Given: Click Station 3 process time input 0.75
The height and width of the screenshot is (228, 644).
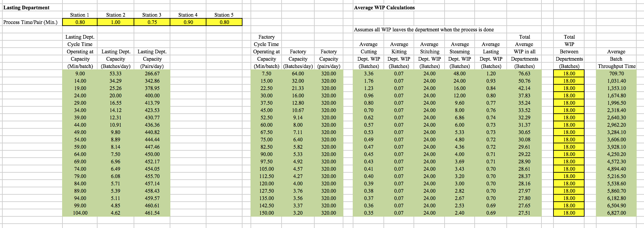Looking at the screenshot, I should (152, 22).
